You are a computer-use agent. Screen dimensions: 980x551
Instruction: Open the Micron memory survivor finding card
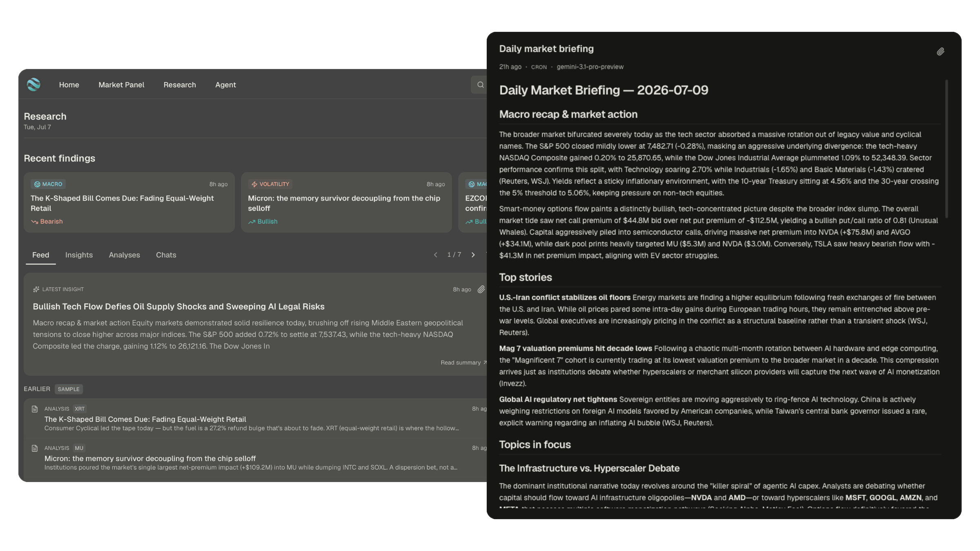pos(346,202)
